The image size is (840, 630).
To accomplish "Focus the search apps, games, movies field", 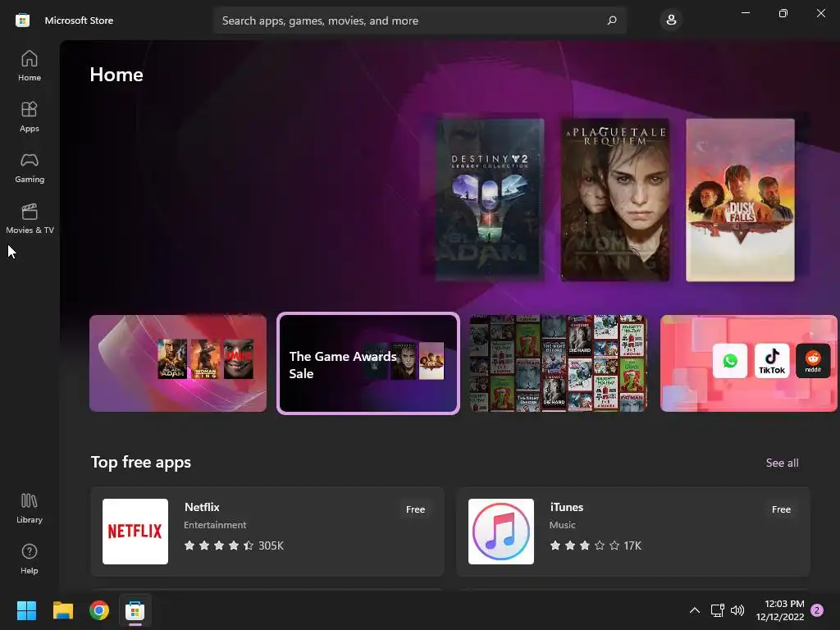I will click(x=419, y=21).
